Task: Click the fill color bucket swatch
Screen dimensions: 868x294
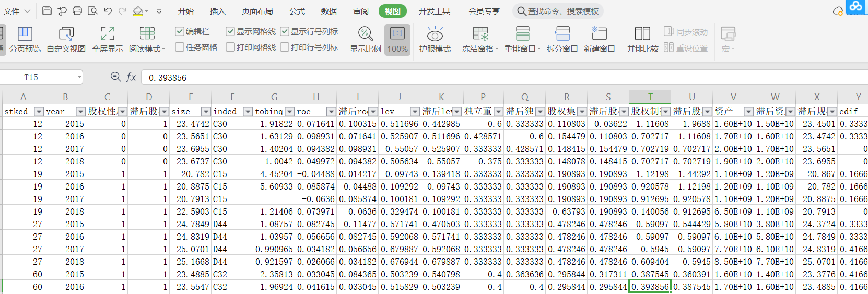Action: [138, 11]
